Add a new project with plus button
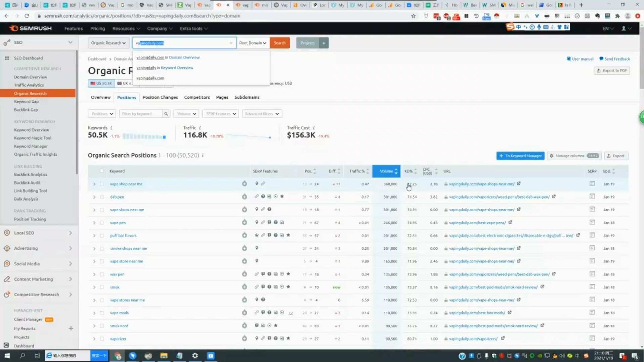644x362 pixels. point(324,43)
